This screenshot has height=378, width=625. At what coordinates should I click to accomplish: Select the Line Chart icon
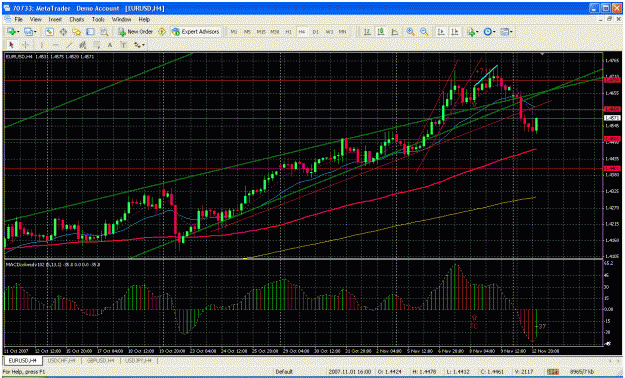395,32
